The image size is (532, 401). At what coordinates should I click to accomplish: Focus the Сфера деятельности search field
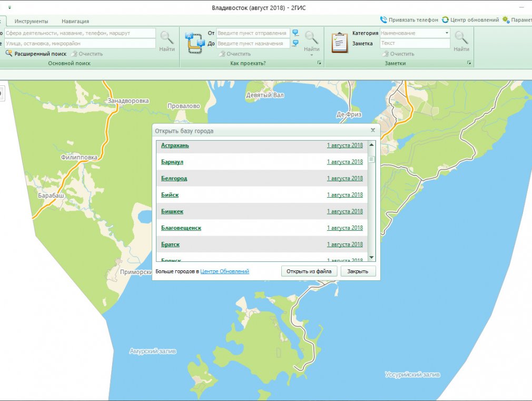pos(80,33)
